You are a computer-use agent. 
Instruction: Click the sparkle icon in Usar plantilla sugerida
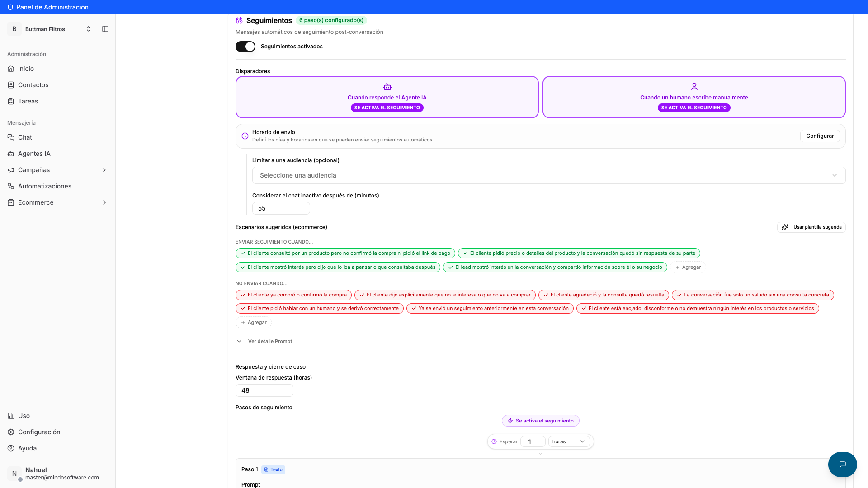click(x=785, y=227)
